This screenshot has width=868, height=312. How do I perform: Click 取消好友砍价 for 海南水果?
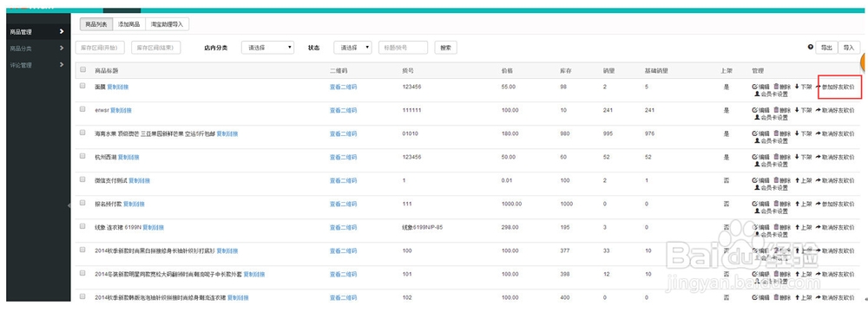[x=835, y=133]
